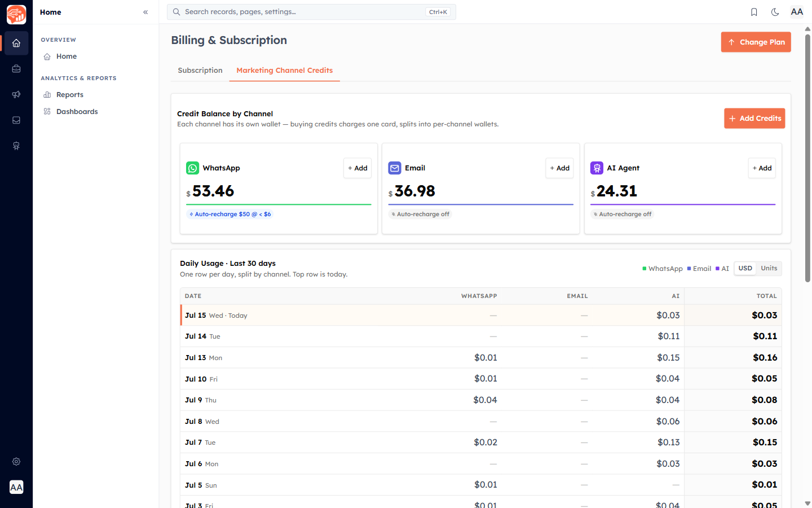
Task: Click the Ctrl+K shortcut badge
Action: click(438, 12)
